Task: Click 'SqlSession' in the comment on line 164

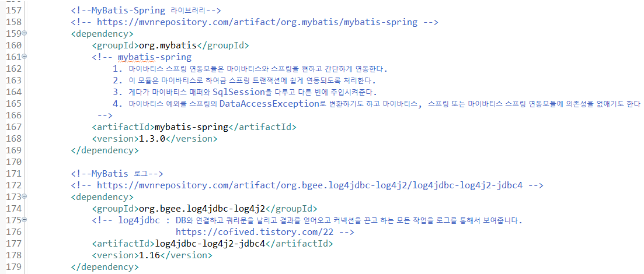Action: pos(239,92)
